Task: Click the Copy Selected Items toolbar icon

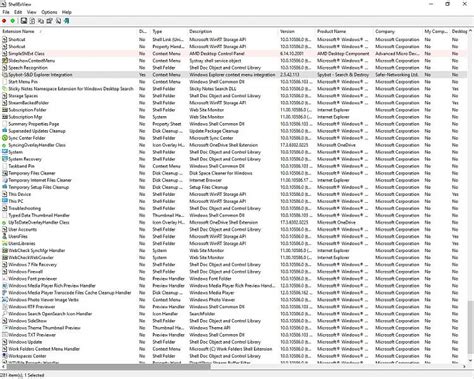Action: click(x=41, y=21)
